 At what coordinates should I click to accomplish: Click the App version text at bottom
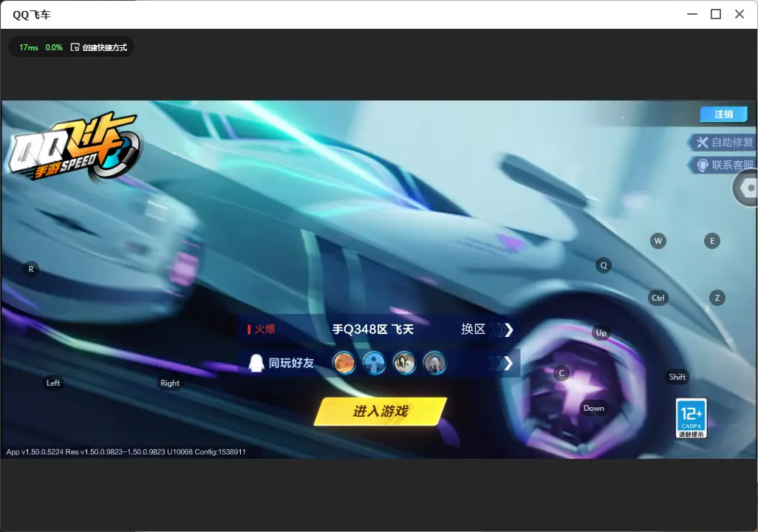pos(126,451)
